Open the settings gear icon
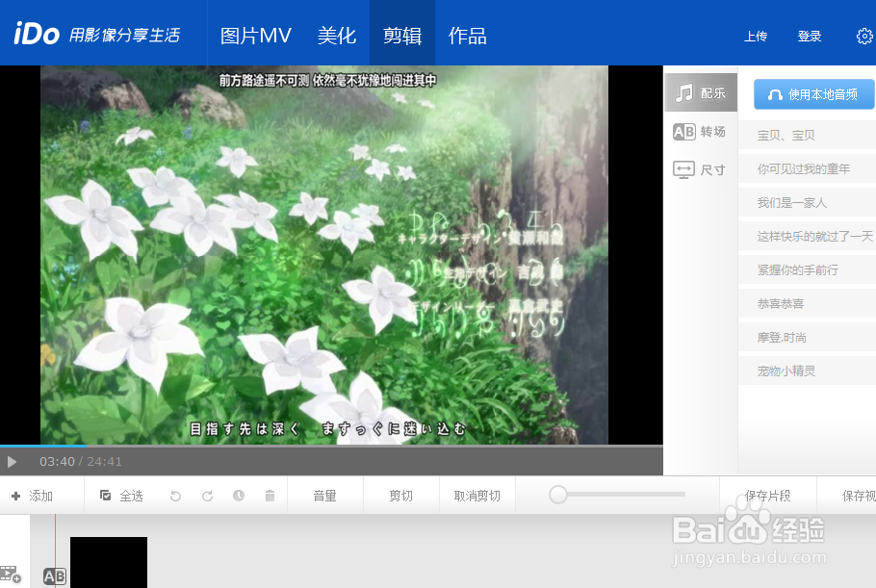Viewport: 876px width, 588px height. [864, 37]
